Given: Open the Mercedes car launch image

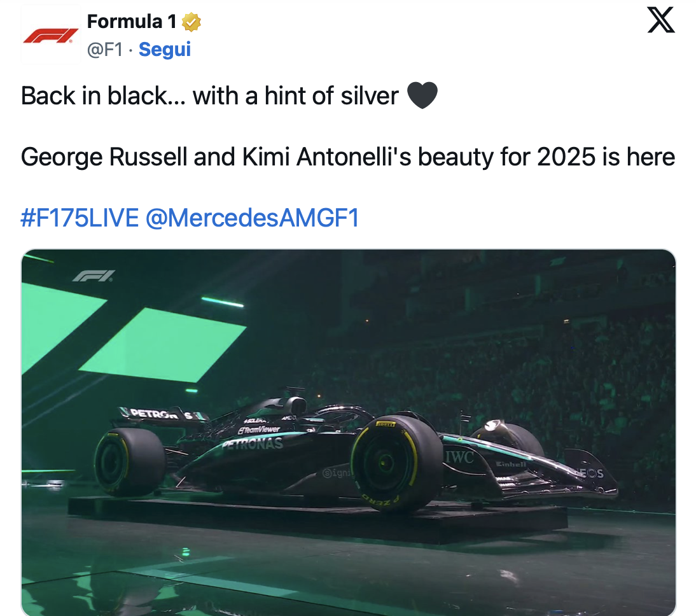Looking at the screenshot, I should point(349,432).
